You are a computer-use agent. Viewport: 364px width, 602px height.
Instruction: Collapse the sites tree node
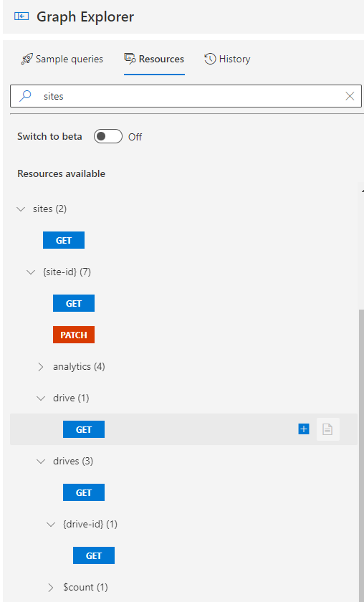[21, 209]
